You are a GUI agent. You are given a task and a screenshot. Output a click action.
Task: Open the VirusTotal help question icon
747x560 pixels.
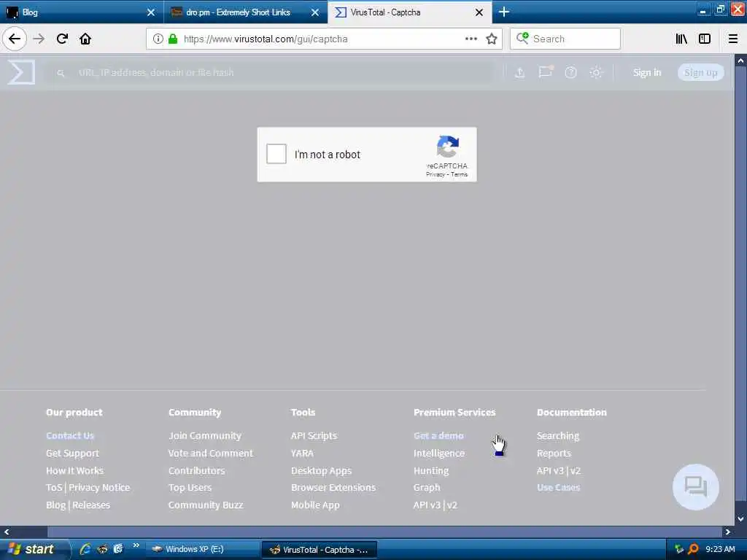point(570,72)
